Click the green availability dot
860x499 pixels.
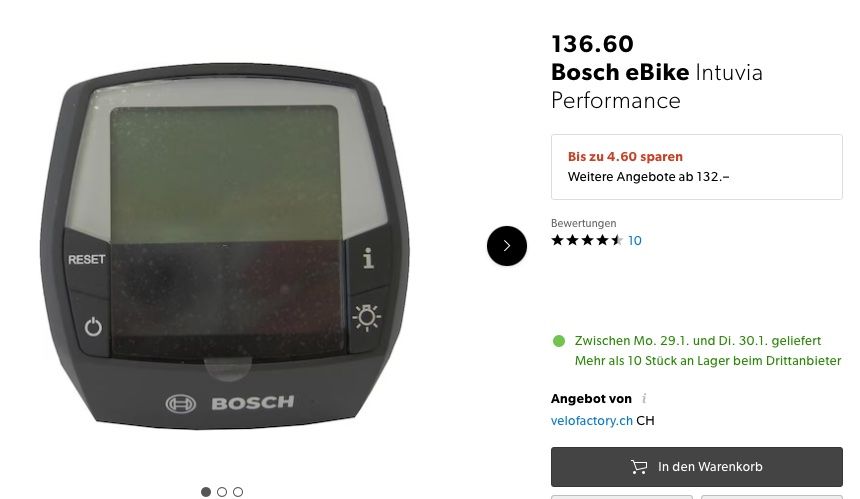559,341
